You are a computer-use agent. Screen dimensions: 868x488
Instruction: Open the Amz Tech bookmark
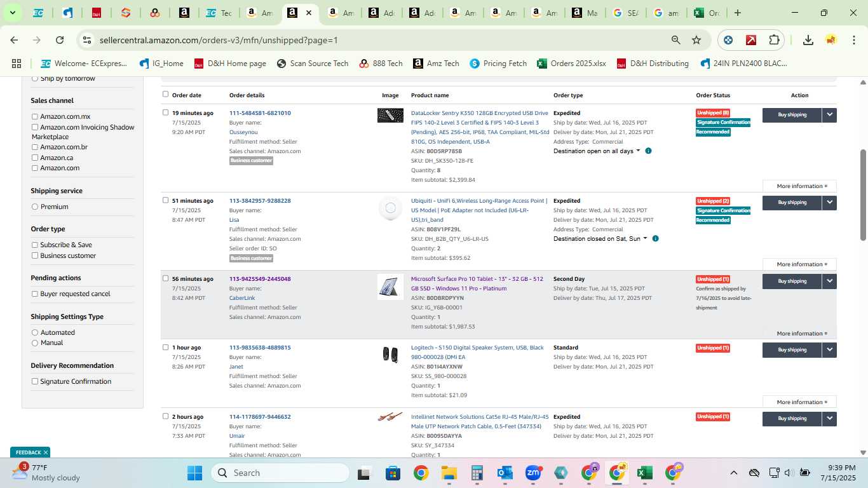(436, 64)
